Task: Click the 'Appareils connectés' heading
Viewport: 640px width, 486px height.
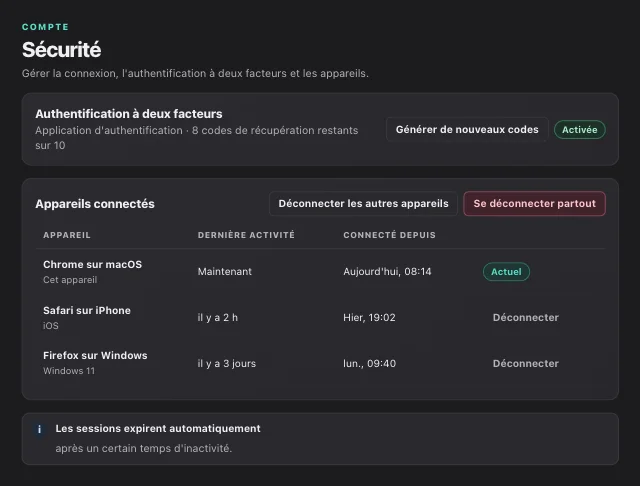Action: click(95, 204)
